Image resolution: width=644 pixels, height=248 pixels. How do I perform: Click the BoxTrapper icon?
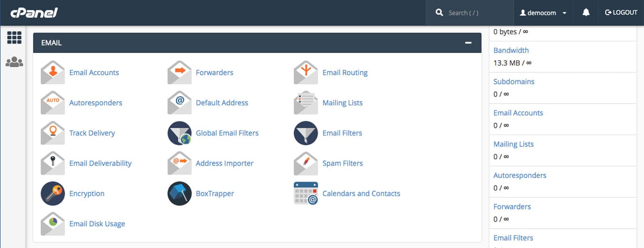179,193
